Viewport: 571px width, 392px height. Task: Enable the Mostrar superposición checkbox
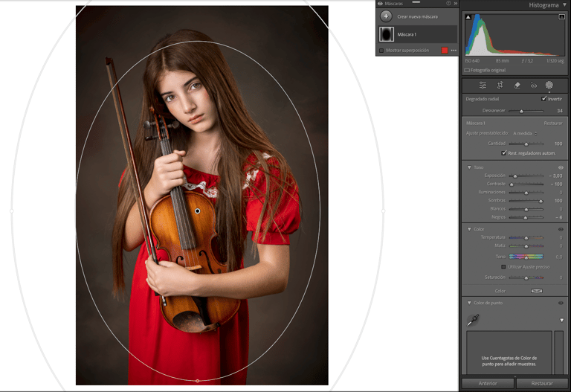pos(381,51)
